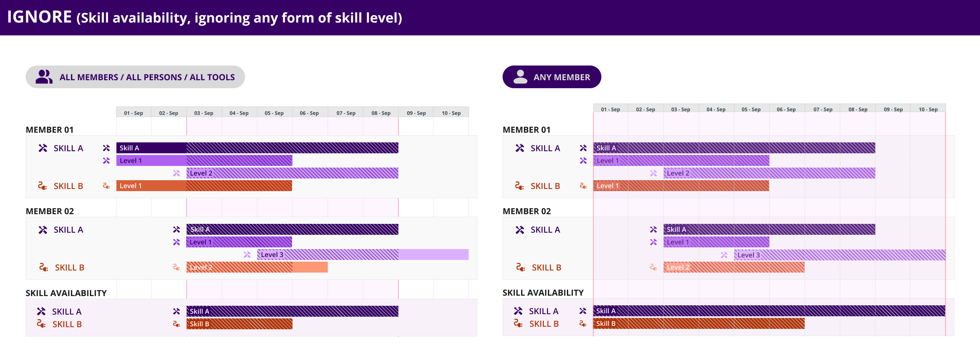Click the MEMBER 02 heading in All Members chart
980x357 pixels.
click(x=50, y=211)
